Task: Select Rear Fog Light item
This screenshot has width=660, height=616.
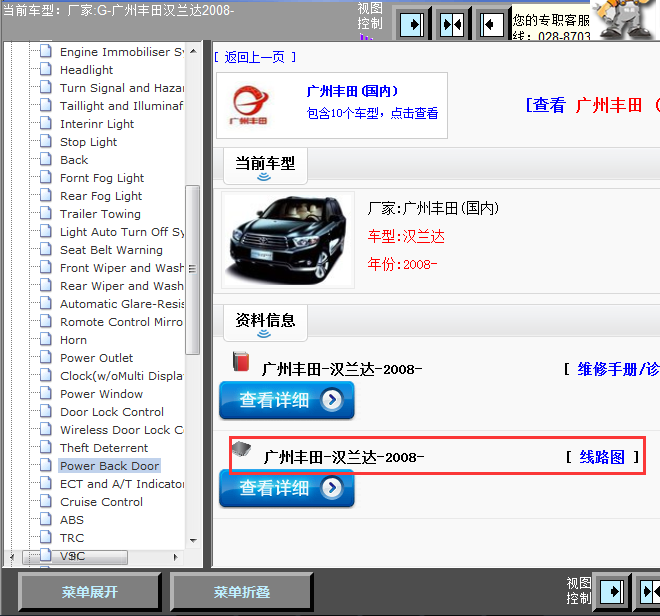Action: tap(101, 196)
